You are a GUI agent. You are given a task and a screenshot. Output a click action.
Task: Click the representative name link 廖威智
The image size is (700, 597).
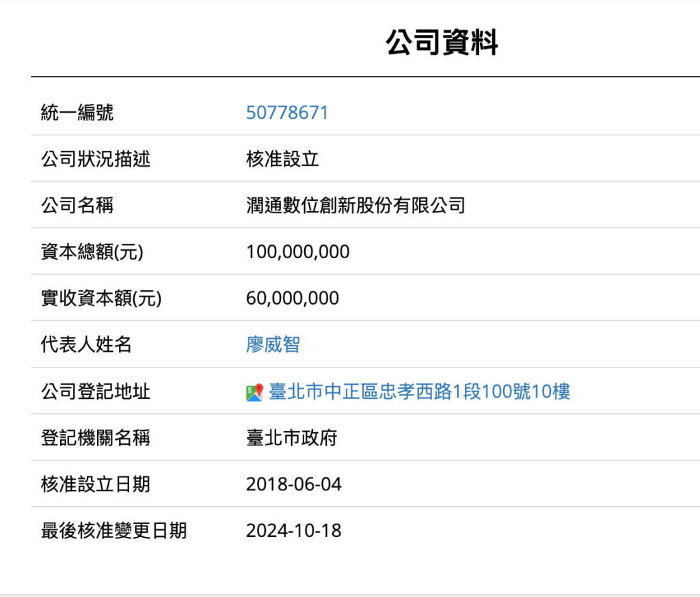tap(271, 344)
